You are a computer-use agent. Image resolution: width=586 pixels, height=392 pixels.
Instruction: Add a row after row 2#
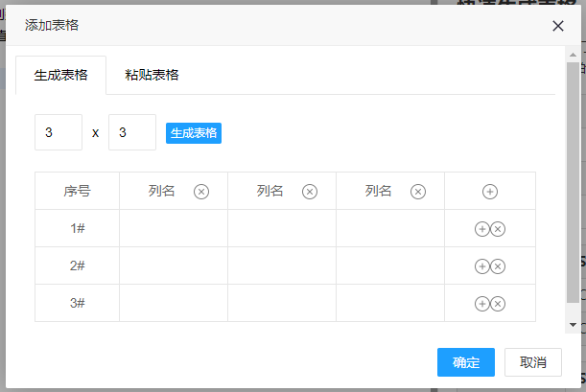point(482,266)
